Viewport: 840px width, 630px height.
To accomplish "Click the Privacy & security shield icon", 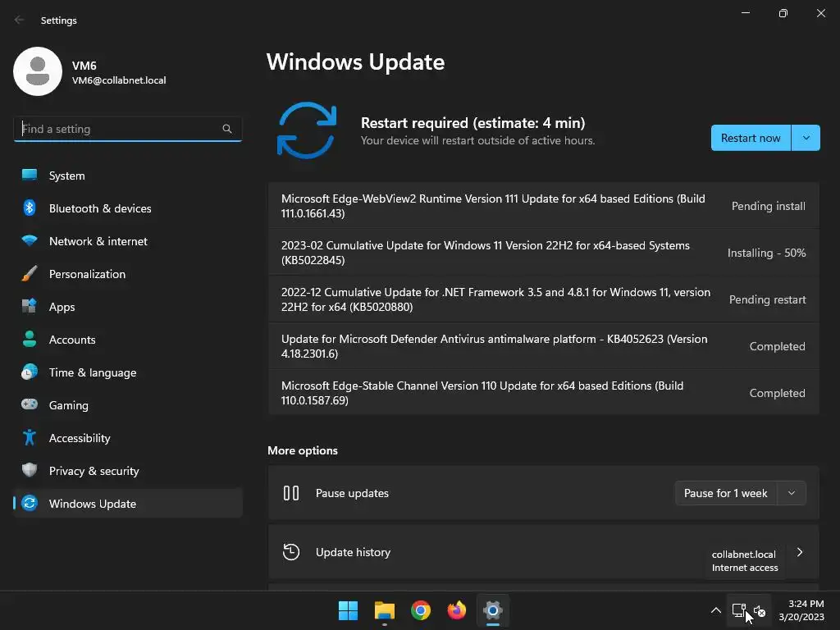I will pyautogui.click(x=30, y=470).
